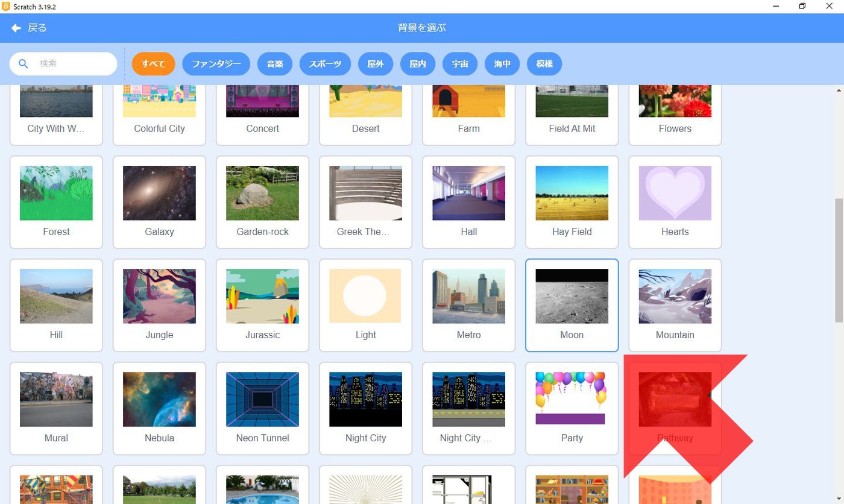
Task: Choose the City With Water backdrop
Action: (x=56, y=114)
